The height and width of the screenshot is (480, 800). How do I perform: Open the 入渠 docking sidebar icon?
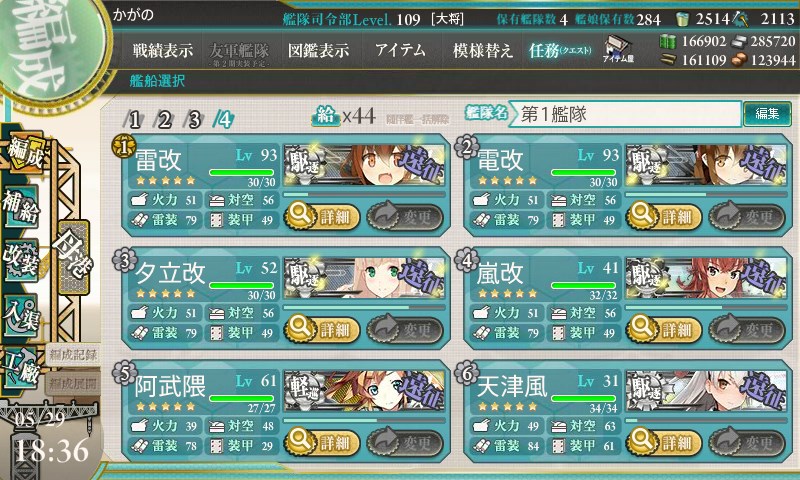pos(21,315)
